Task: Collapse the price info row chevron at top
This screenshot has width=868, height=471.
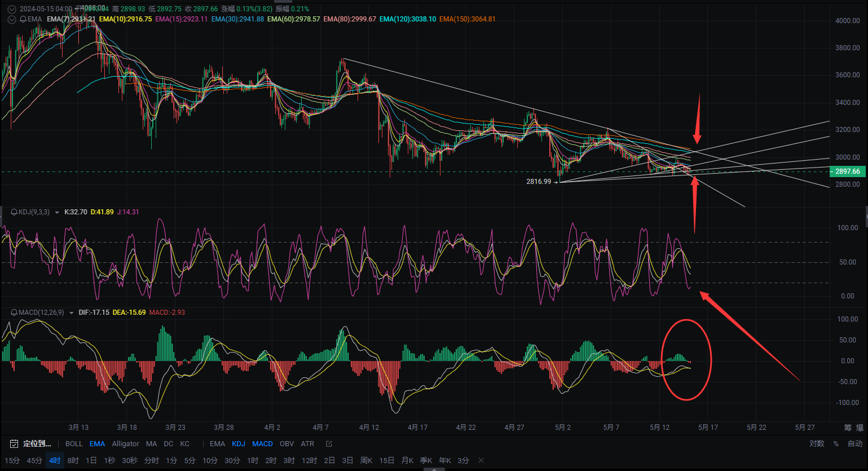Action: coord(11,9)
